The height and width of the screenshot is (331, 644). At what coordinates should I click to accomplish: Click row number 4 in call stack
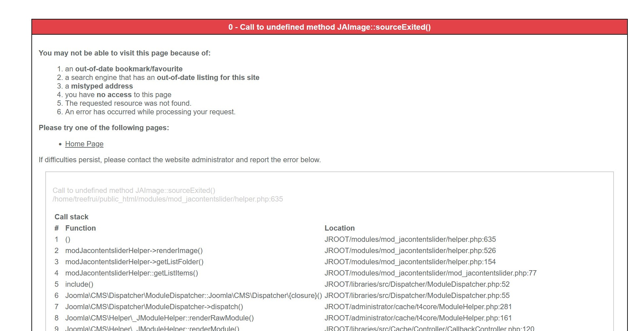point(57,273)
